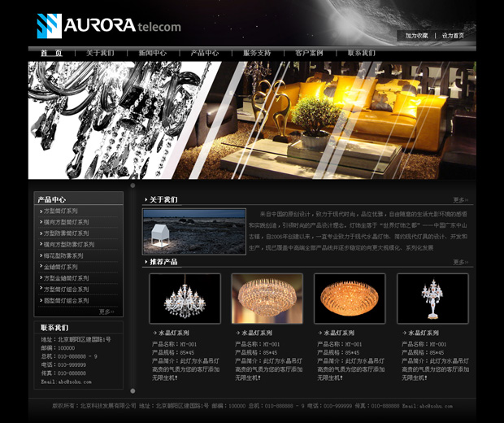This screenshot has height=423, width=504.
Task: Click the 加入收藏 link
Action: click(x=416, y=36)
